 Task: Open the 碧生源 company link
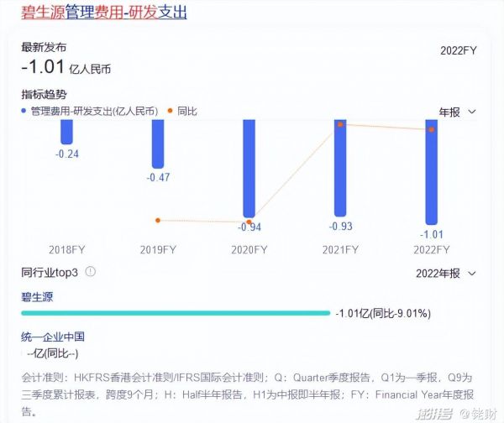(37, 297)
